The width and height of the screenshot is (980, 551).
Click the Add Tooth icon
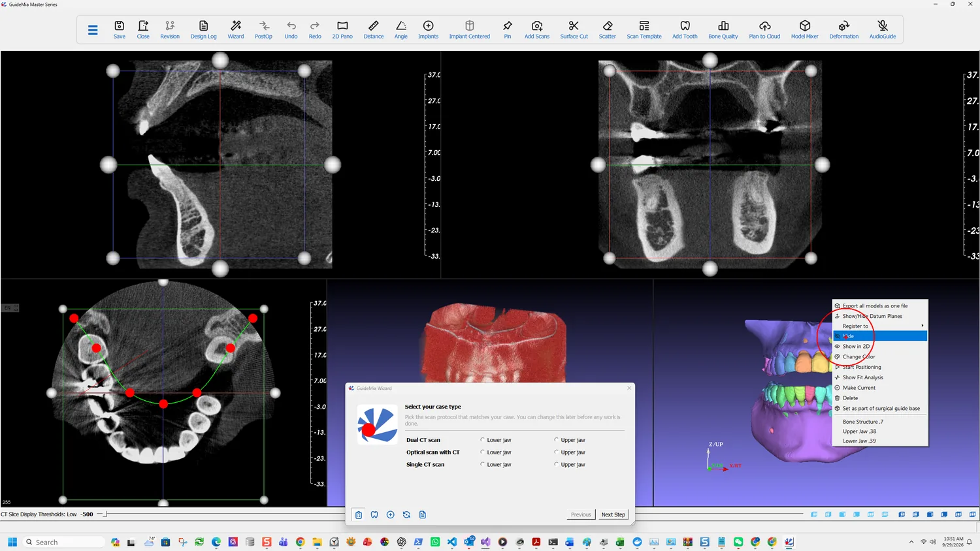tap(685, 29)
